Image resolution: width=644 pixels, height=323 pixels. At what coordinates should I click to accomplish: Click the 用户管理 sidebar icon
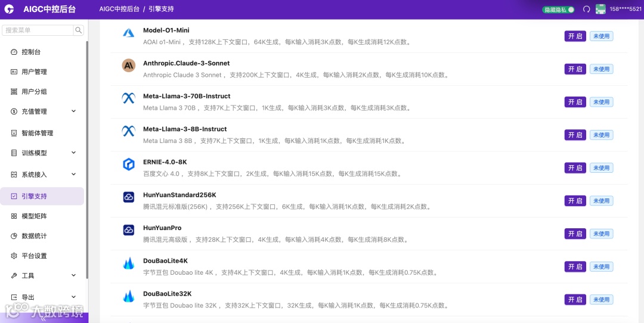pos(14,72)
